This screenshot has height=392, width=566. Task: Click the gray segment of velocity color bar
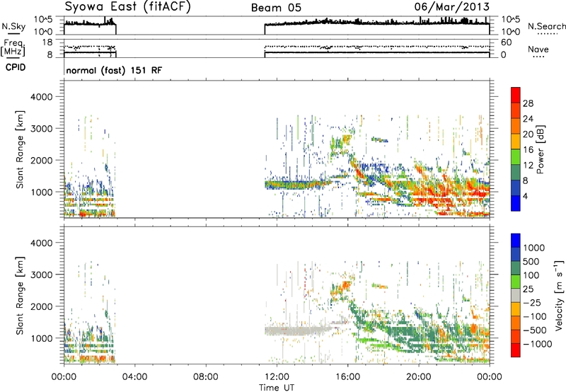coord(516,296)
